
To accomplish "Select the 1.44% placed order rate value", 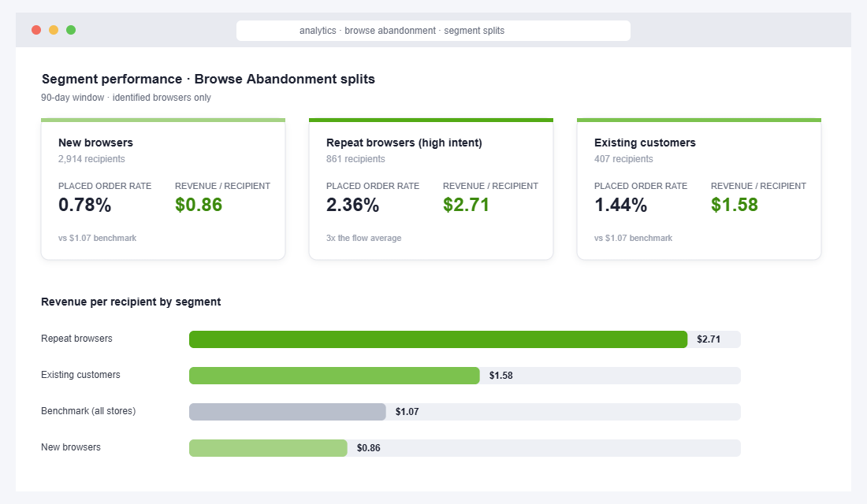I will (x=621, y=205).
